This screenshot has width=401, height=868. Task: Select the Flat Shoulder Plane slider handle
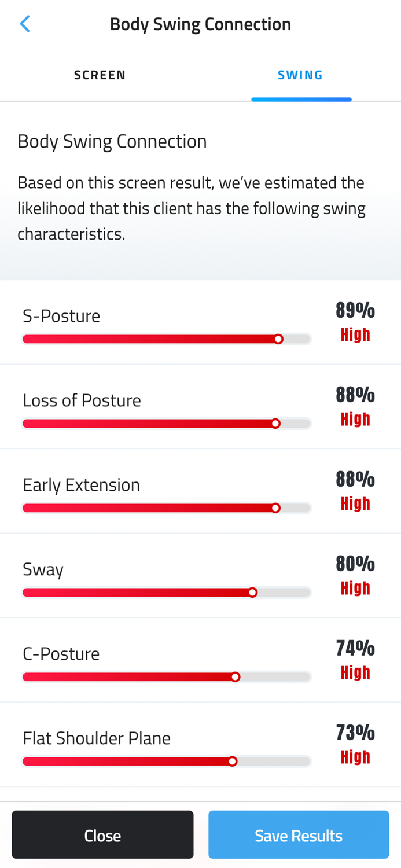[x=233, y=761]
